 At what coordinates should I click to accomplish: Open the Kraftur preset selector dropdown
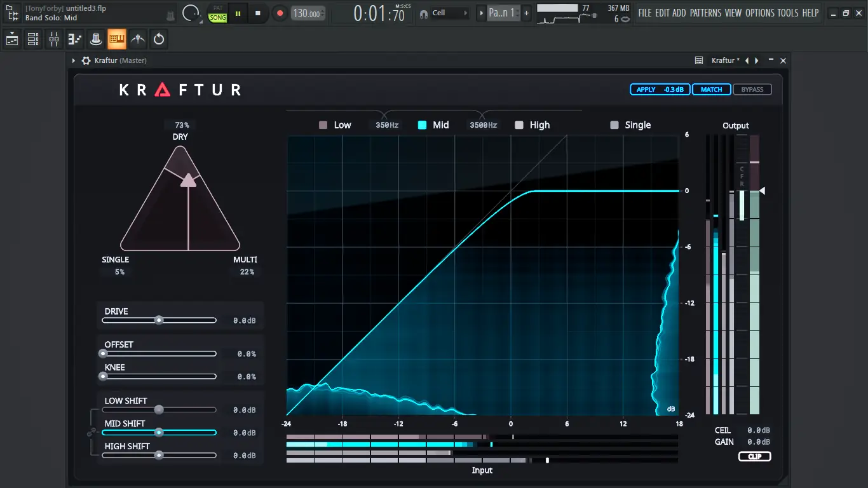coord(726,60)
